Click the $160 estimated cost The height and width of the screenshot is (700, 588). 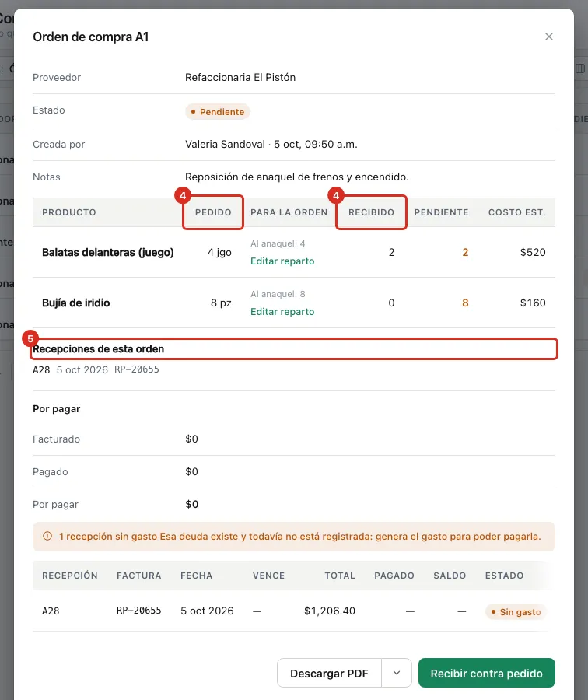pos(533,303)
